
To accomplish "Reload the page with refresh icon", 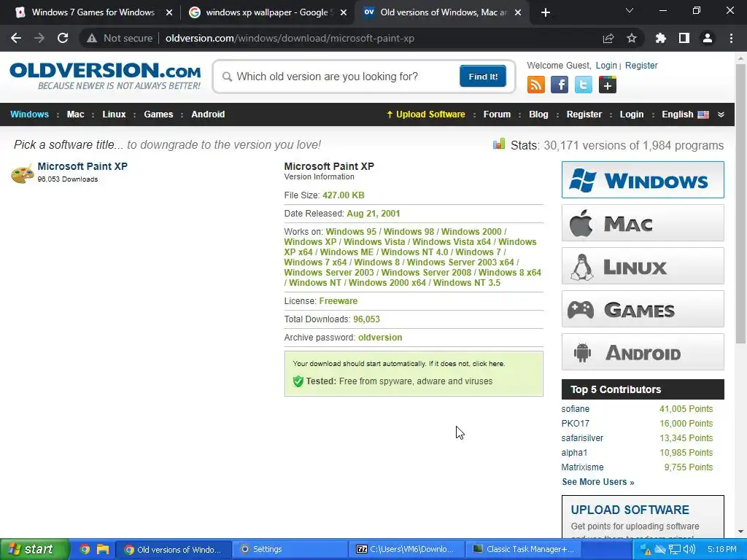I will [63, 38].
